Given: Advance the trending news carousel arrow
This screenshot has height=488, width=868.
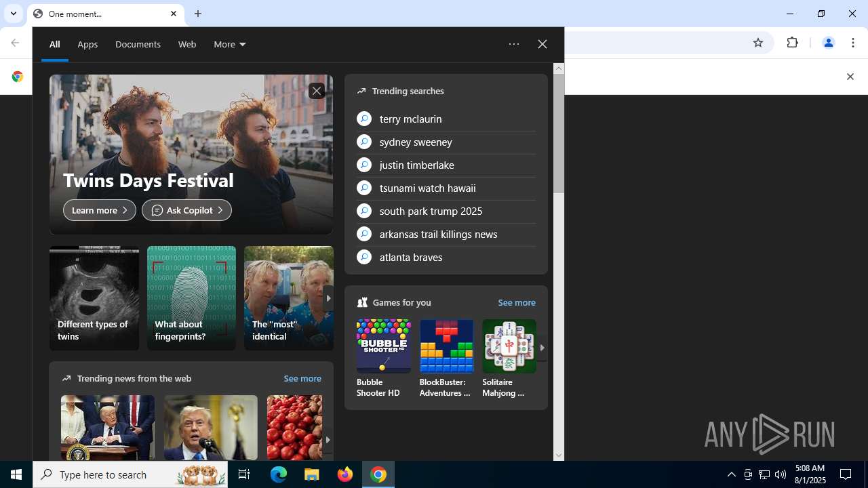Looking at the screenshot, I should pyautogui.click(x=328, y=440).
